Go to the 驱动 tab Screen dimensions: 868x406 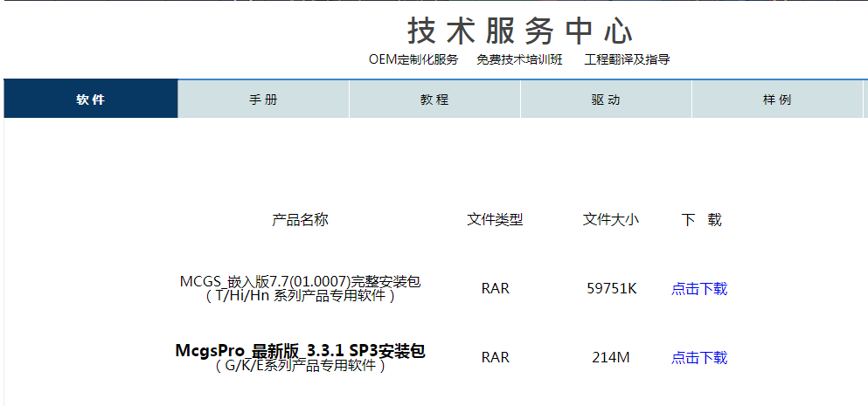(x=606, y=100)
